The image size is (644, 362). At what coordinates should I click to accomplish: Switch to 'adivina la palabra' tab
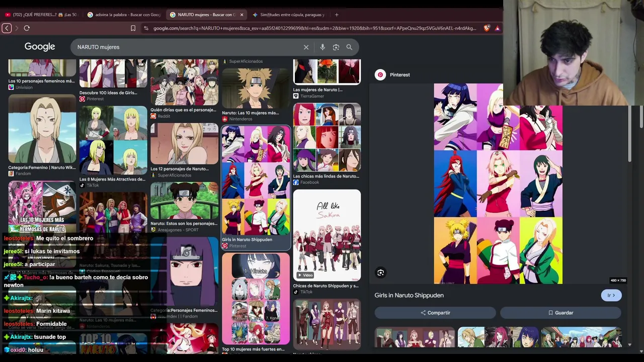tap(124, 15)
